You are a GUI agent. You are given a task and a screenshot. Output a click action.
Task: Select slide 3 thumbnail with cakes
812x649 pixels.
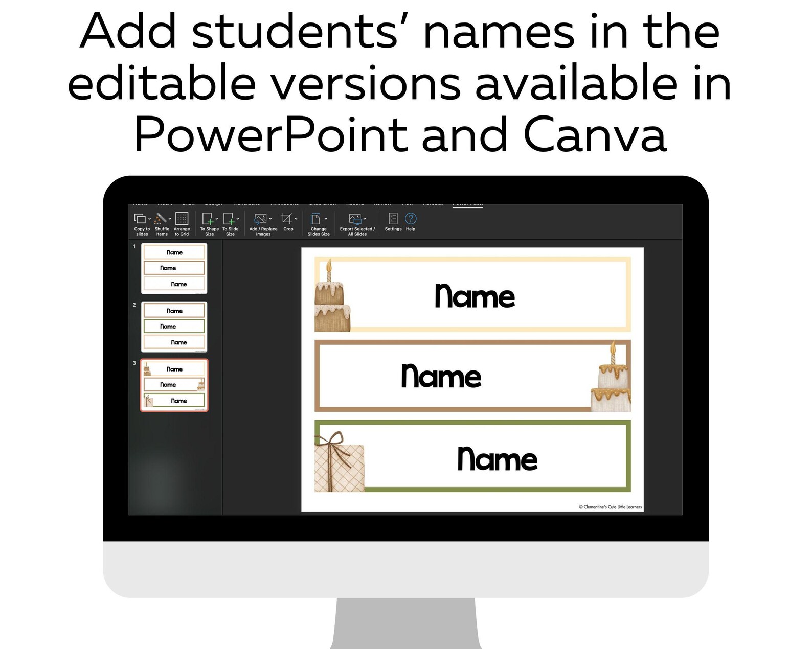click(x=174, y=385)
